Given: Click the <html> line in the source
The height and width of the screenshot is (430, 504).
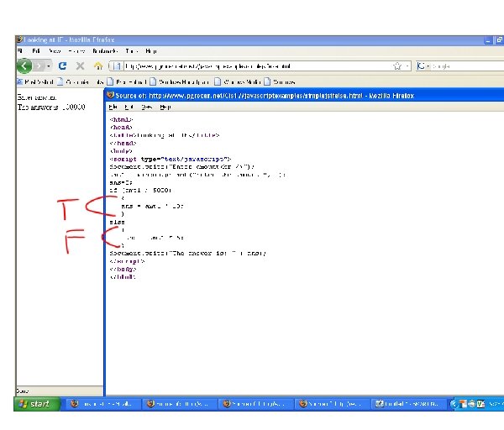Looking at the screenshot, I should [121, 119].
